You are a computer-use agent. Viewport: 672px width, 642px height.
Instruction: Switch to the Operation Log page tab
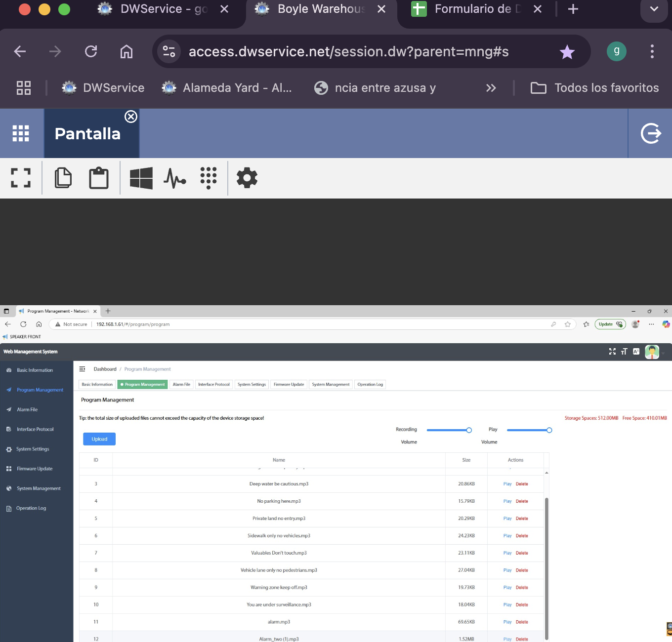[370, 384]
